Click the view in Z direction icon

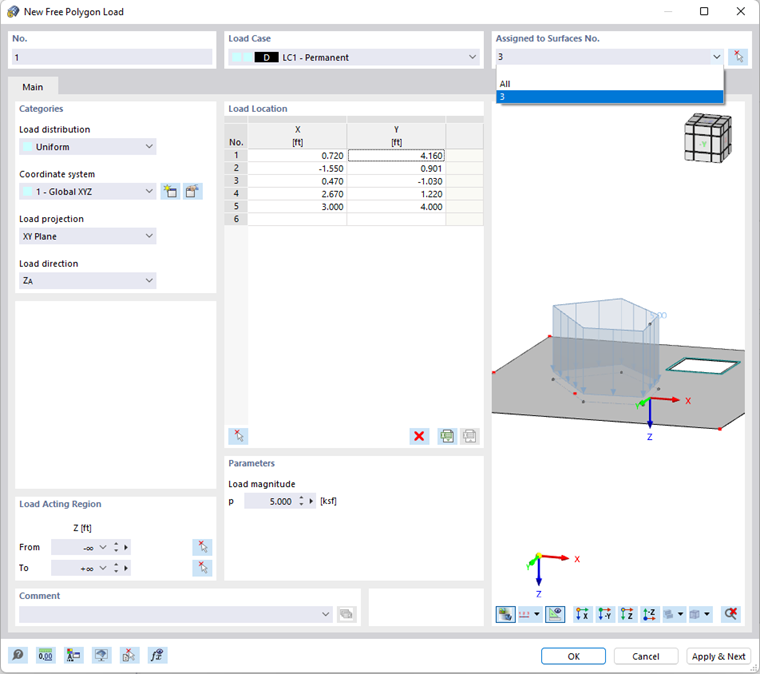tap(627, 614)
